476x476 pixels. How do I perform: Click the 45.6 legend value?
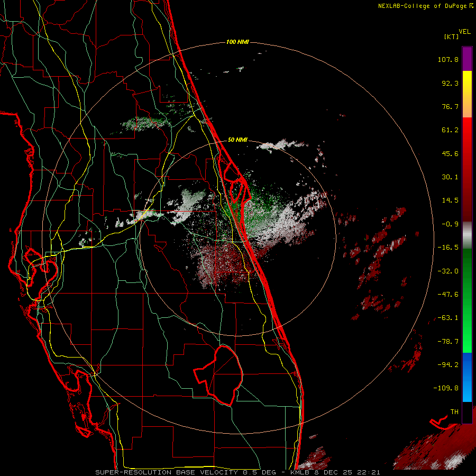point(450,153)
